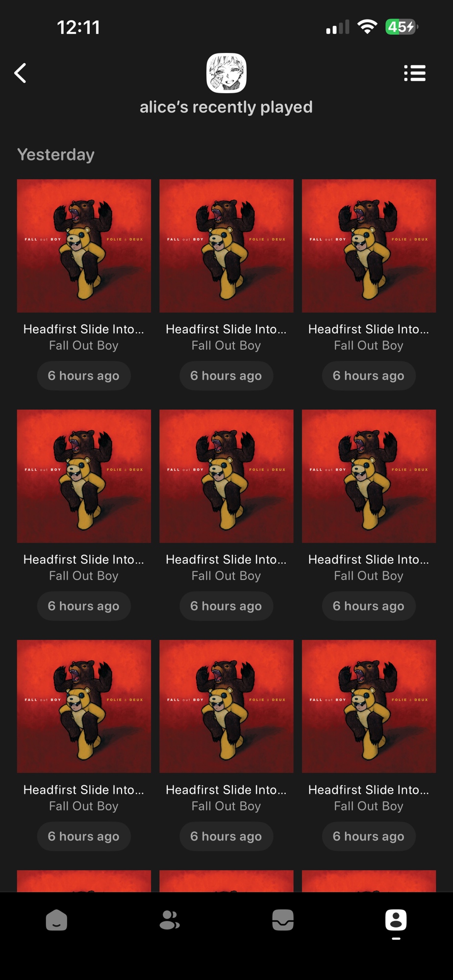
Task: Open the friends tab people icon
Action: click(x=170, y=920)
